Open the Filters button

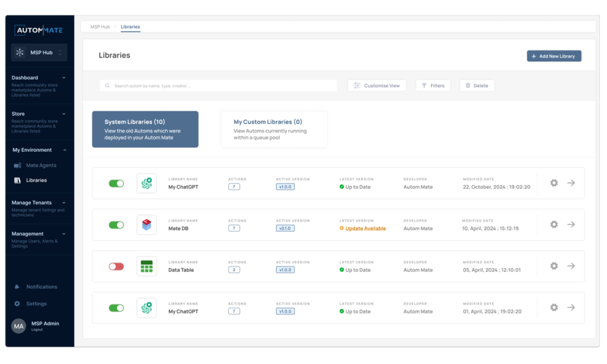pyautogui.click(x=433, y=86)
